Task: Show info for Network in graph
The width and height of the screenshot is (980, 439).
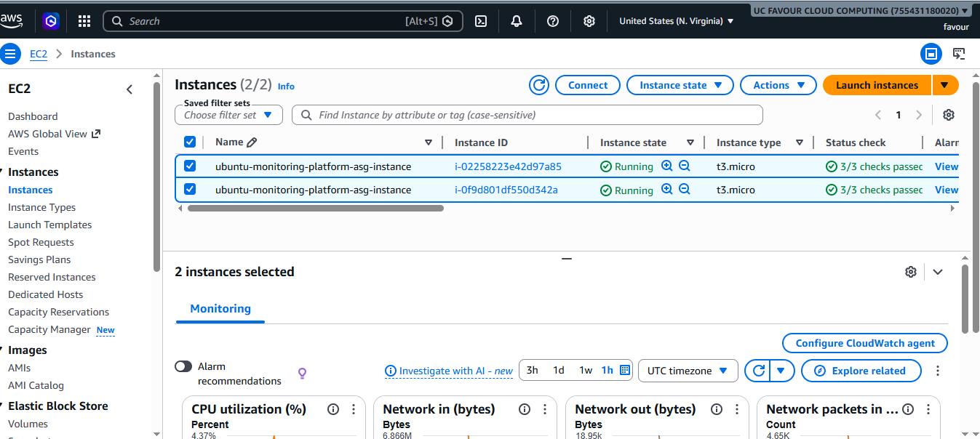Action: pyautogui.click(x=525, y=409)
